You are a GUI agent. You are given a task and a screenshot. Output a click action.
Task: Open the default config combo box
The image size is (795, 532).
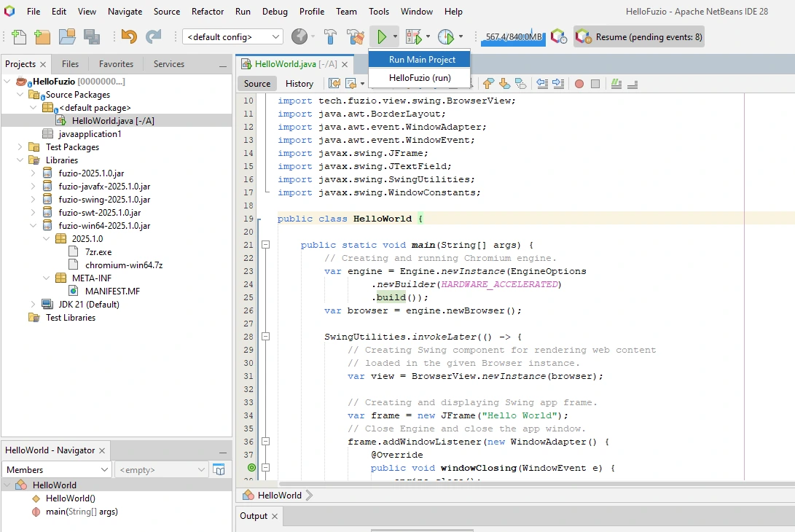[232, 36]
